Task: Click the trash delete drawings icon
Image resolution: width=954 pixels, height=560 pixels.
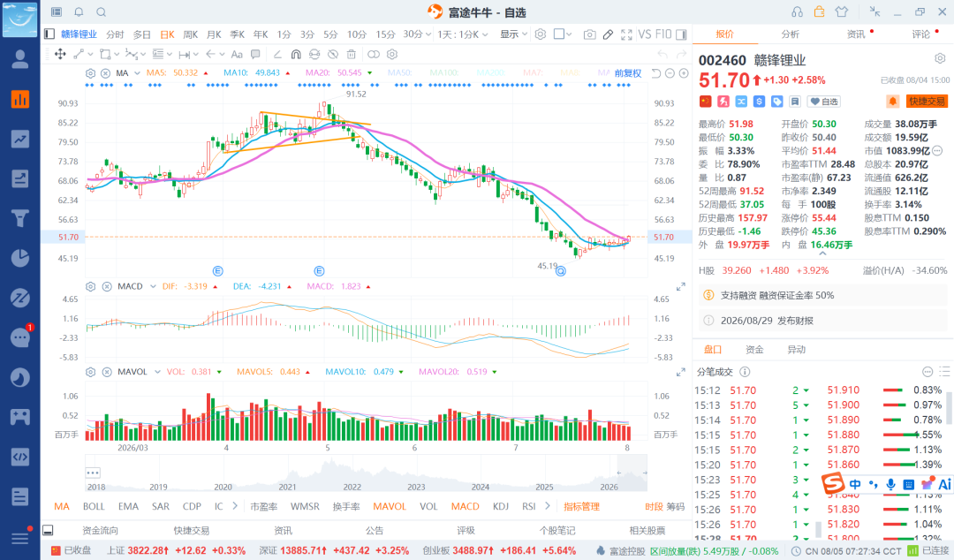Action: click(x=351, y=54)
